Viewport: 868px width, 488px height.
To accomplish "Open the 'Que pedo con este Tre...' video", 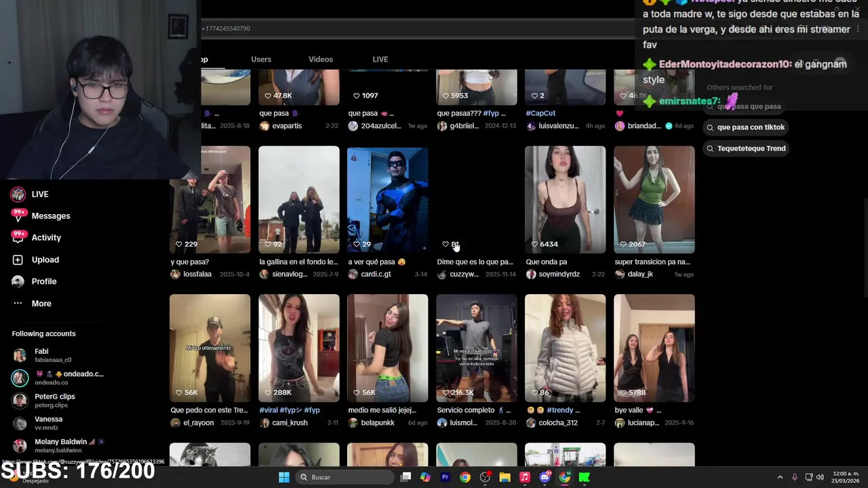I will 210,348.
